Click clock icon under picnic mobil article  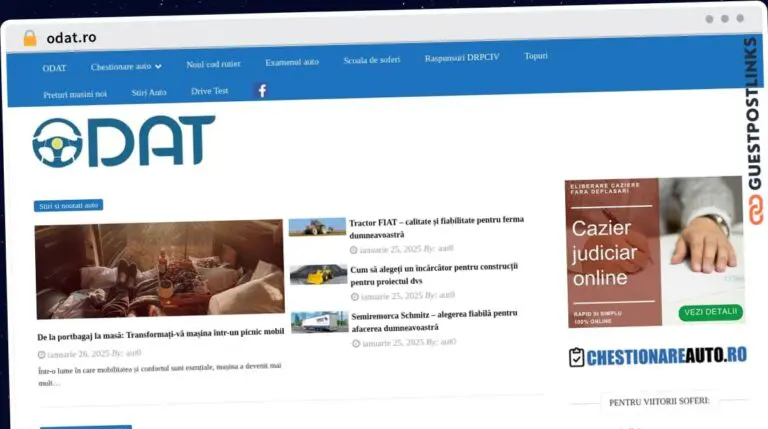pyautogui.click(x=42, y=355)
